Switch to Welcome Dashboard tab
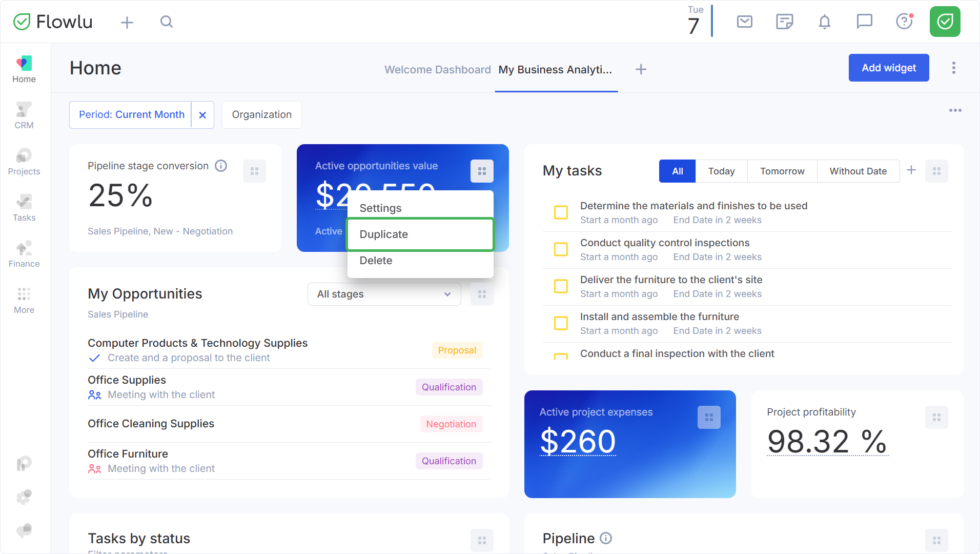The width and height of the screenshot is (980, 554). pos(438,70)
